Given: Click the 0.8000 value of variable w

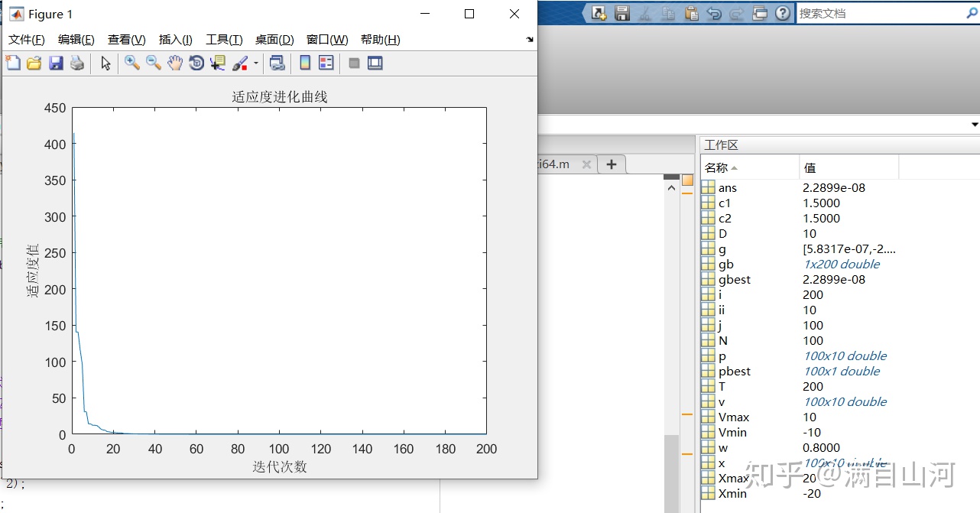Looking at the screenshot, I should click(x=821, y=447).
